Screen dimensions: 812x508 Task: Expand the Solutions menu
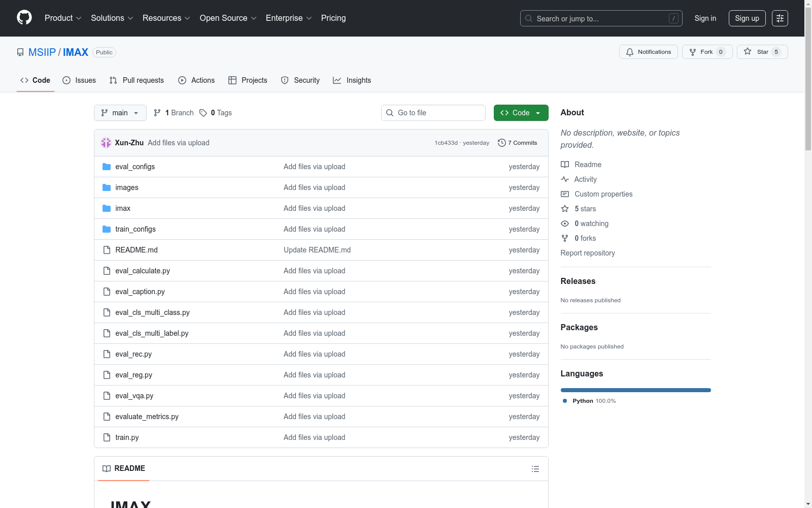[x=112, y=18]
